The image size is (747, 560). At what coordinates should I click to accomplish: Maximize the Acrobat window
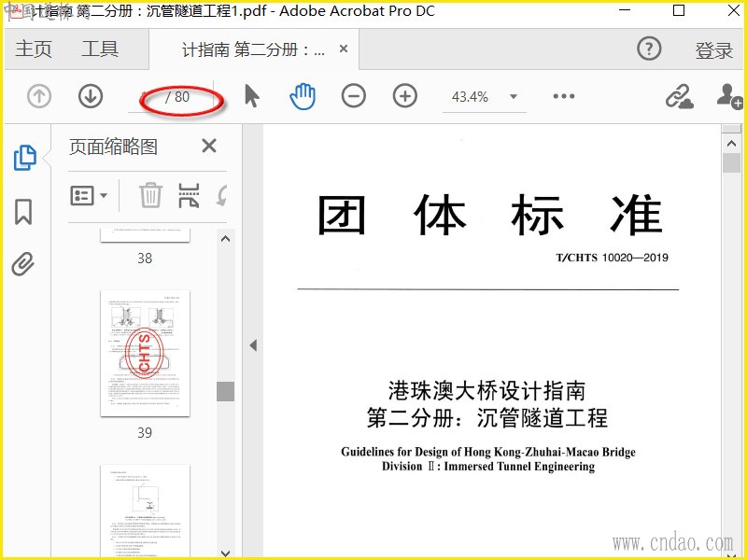point(679,10)
